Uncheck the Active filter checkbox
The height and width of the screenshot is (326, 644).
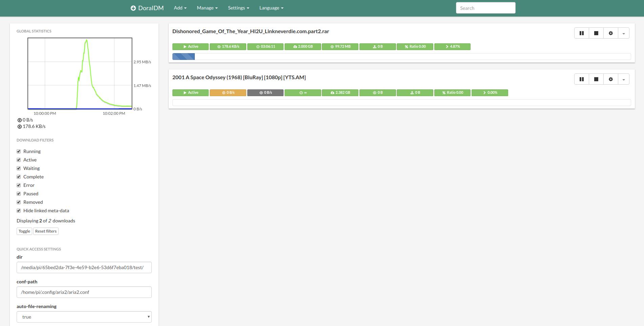point(19,160)
